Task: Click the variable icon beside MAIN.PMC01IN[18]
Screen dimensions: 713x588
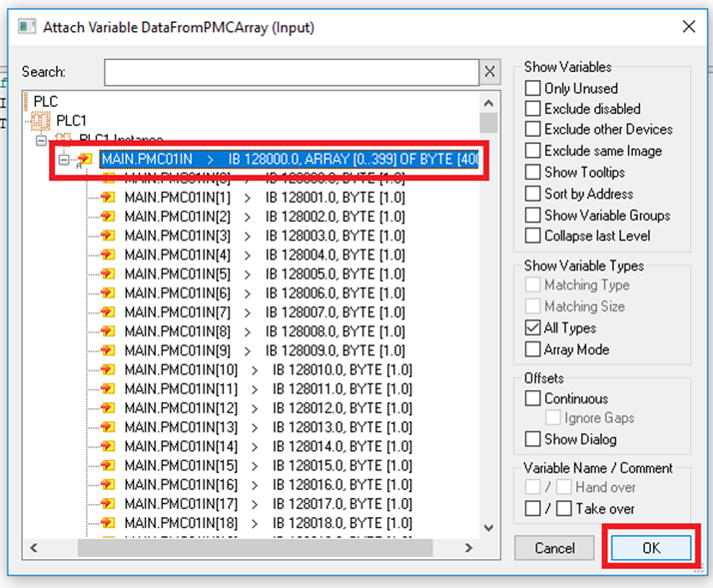Action: click(108, 523)
